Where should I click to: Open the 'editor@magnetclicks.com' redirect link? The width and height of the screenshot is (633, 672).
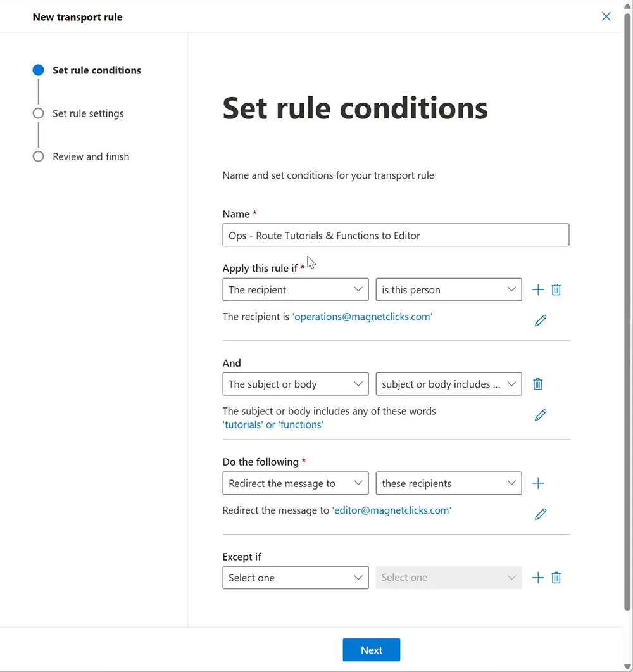tap(391, 510)
